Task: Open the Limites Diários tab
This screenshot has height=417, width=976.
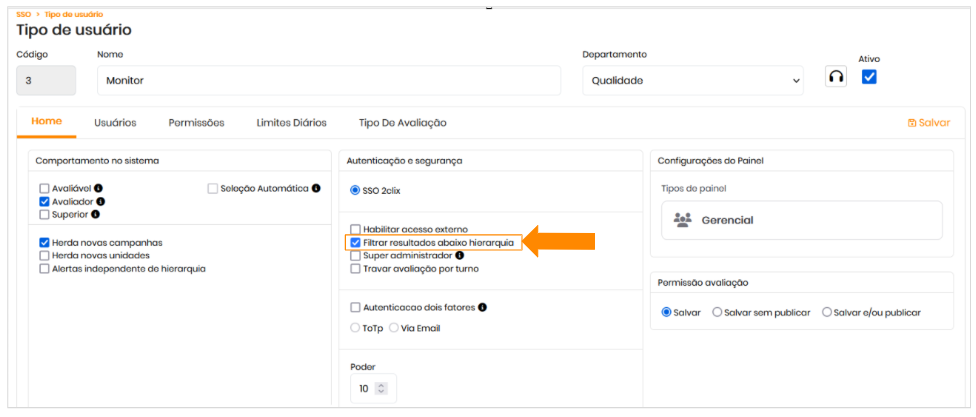Action: (x=291, y=123)
